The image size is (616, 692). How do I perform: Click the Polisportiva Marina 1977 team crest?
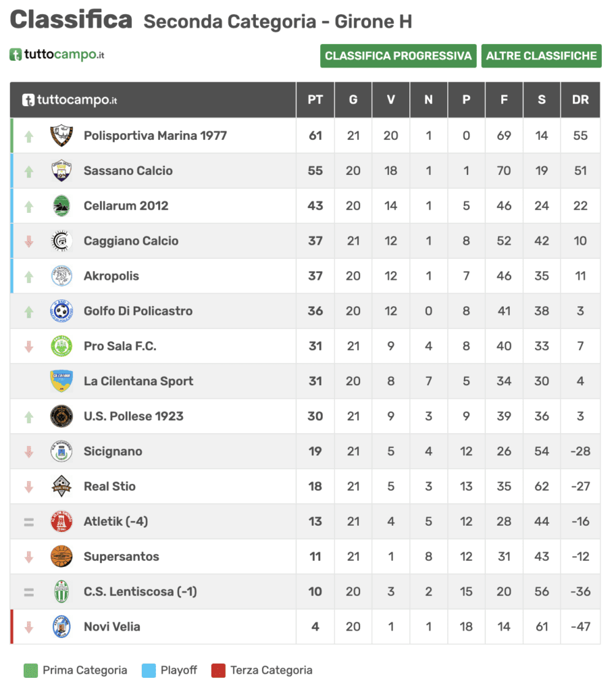[61, 135]
